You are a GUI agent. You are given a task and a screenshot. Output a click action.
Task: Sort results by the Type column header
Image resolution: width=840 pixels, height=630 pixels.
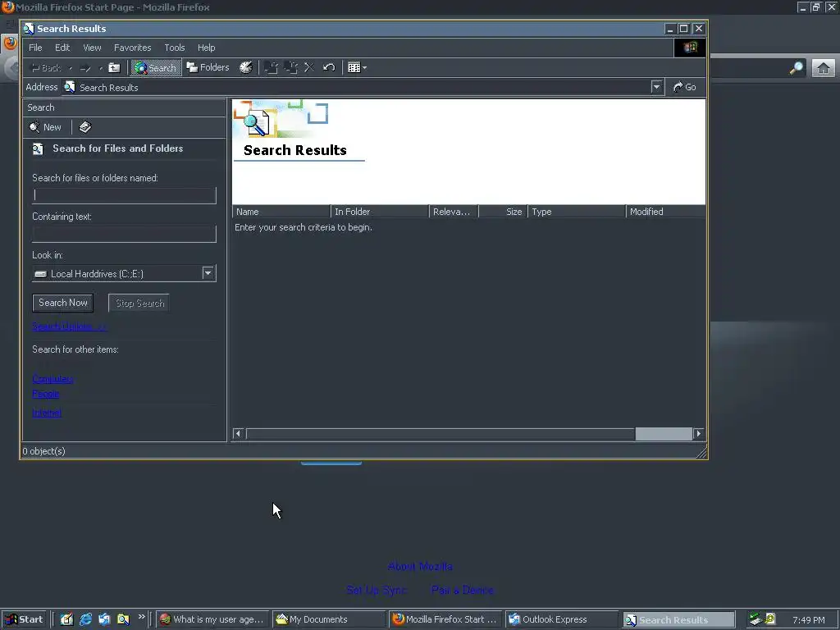pos(577,212)
